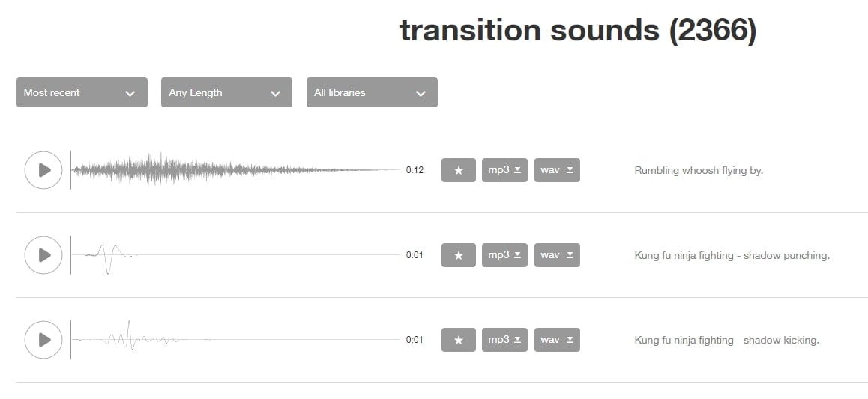Image resolution: width=868 pixels, height=399 pixels.
Task: Star the shadow punching sound
Action: click(459, 255)
